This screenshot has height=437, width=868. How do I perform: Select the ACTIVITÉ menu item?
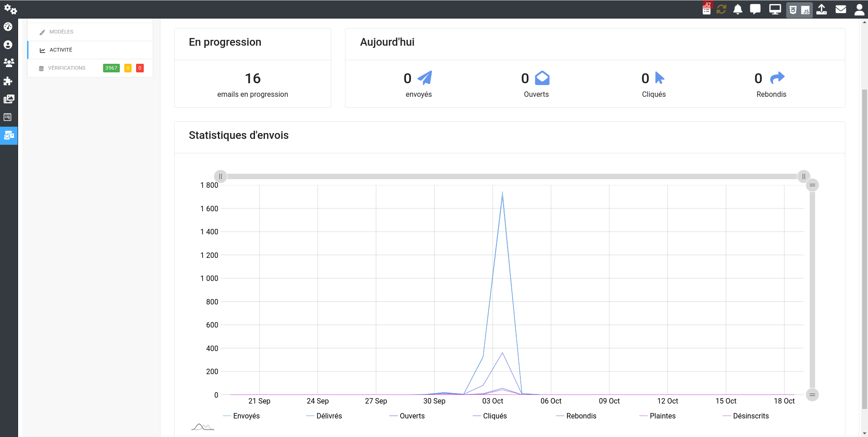click(90, 50)
